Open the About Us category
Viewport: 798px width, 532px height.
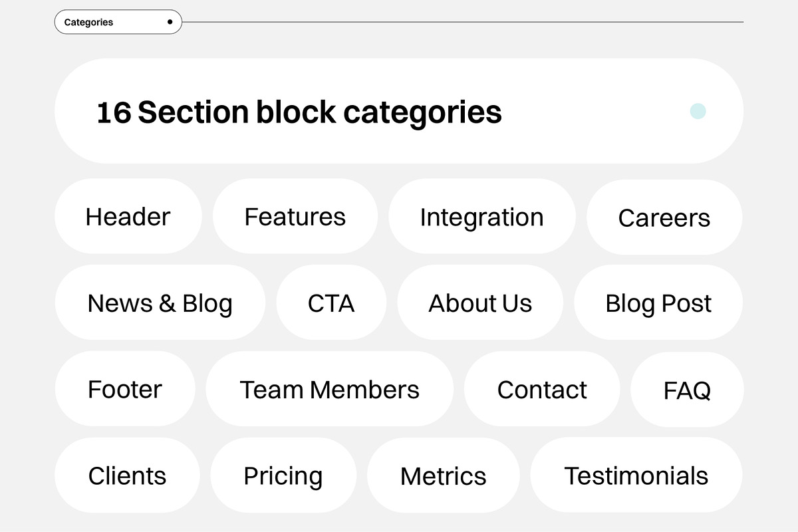pyautogui.click(x=480, y=303)
